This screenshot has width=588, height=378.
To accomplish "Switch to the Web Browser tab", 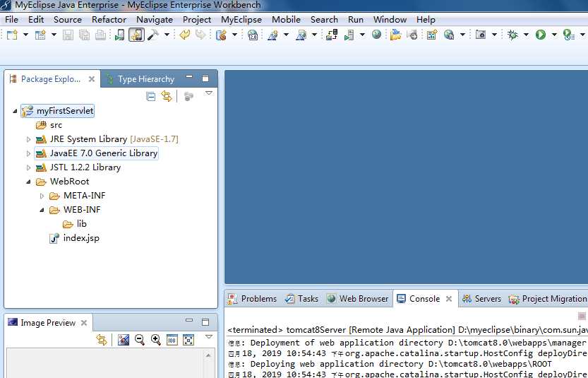I will tap(358, 299).
